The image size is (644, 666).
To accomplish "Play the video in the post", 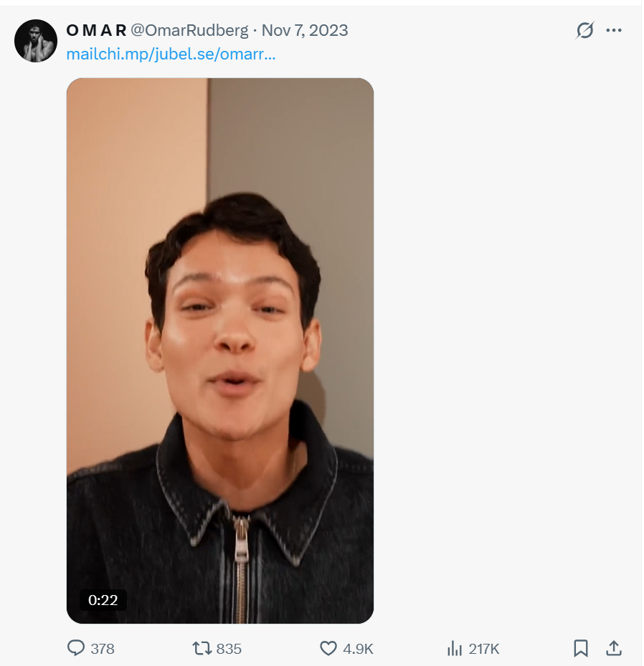I will pyautogui.click(x=220, y=350).
